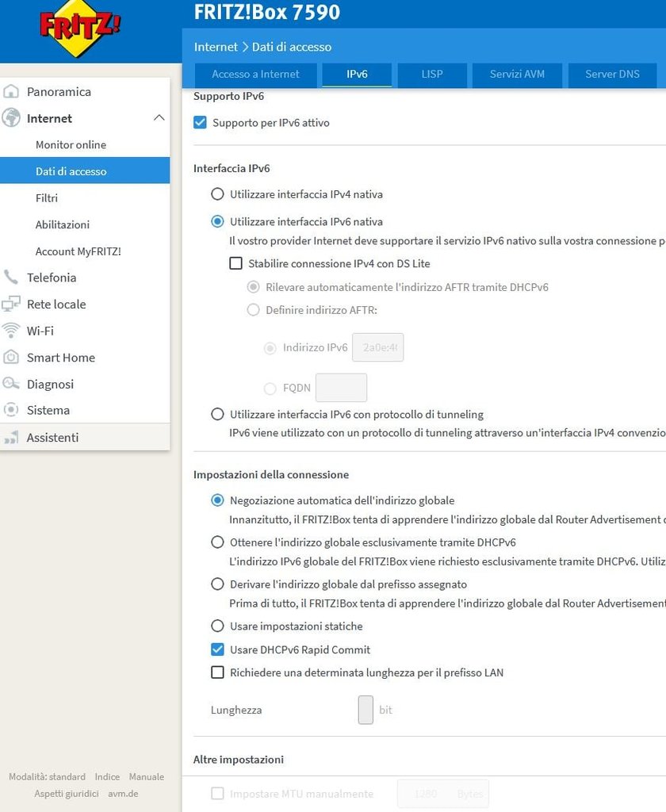
Task: Toggle Supporto per IPv6 attivo checkbox
Action: (200, 123)
